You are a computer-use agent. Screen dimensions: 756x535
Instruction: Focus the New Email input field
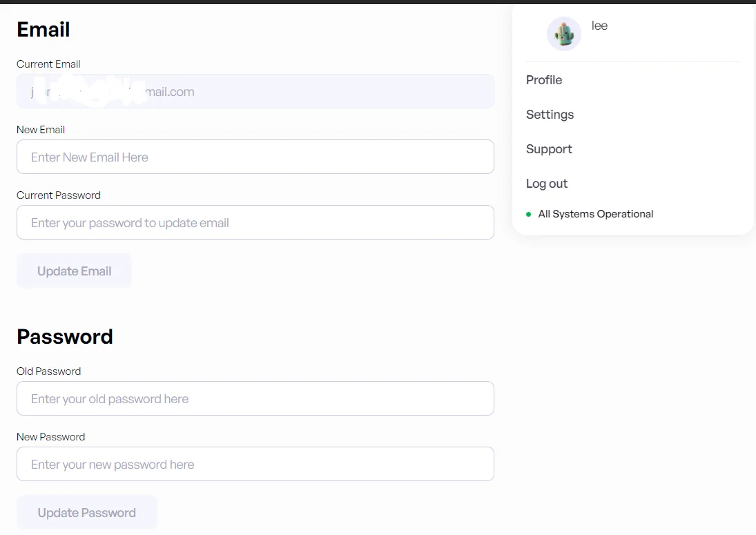click(x=255, y=157)
